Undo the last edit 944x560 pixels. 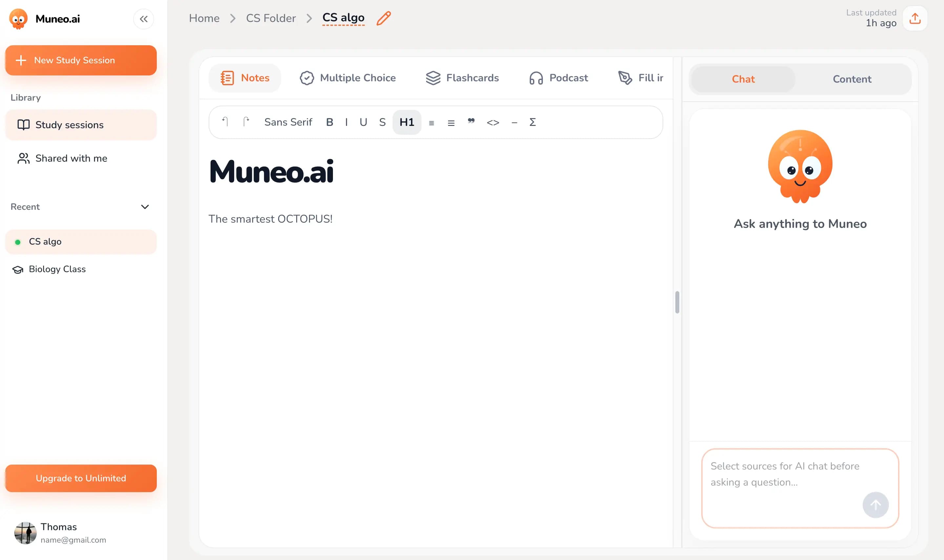click(225, 122)
